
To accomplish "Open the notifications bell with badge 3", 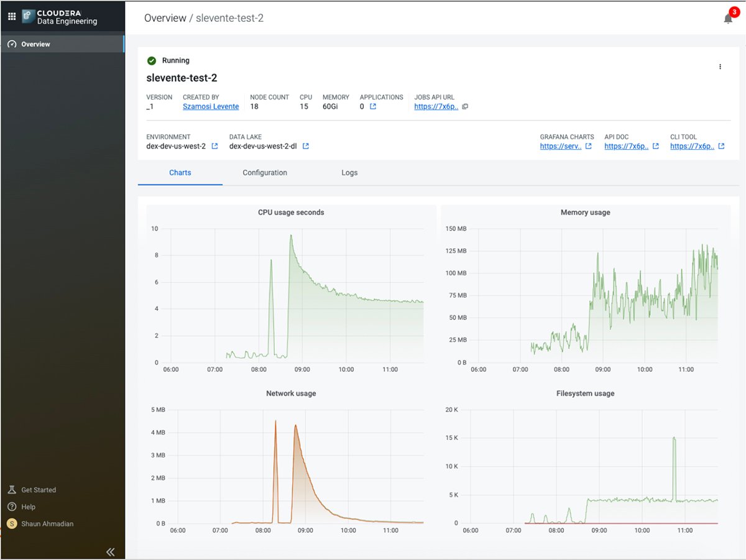I will tap(727, 19).
